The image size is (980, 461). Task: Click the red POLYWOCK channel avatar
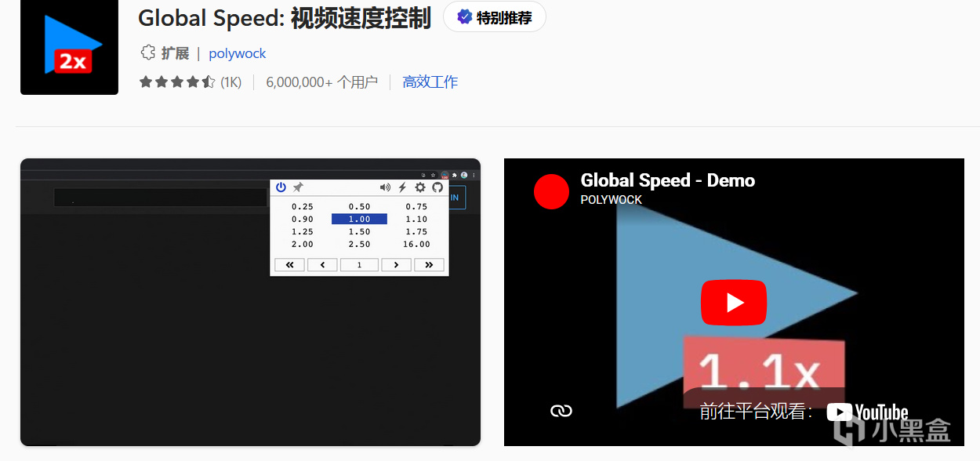coord(551,192)
